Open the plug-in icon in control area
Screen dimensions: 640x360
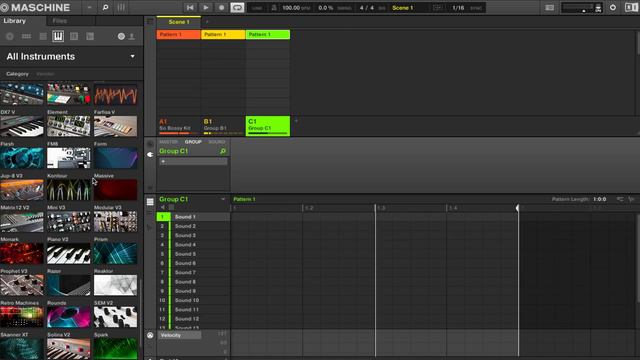coord(150,155)
